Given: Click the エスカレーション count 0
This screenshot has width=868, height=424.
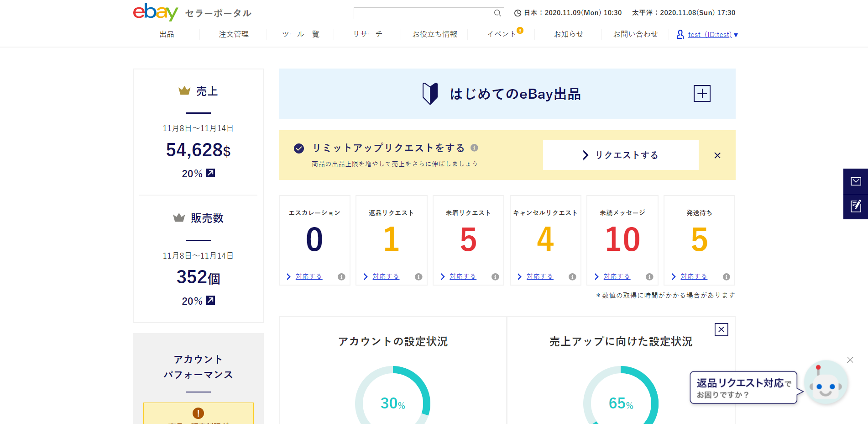Looking at the screenshot, I should 314,239.
